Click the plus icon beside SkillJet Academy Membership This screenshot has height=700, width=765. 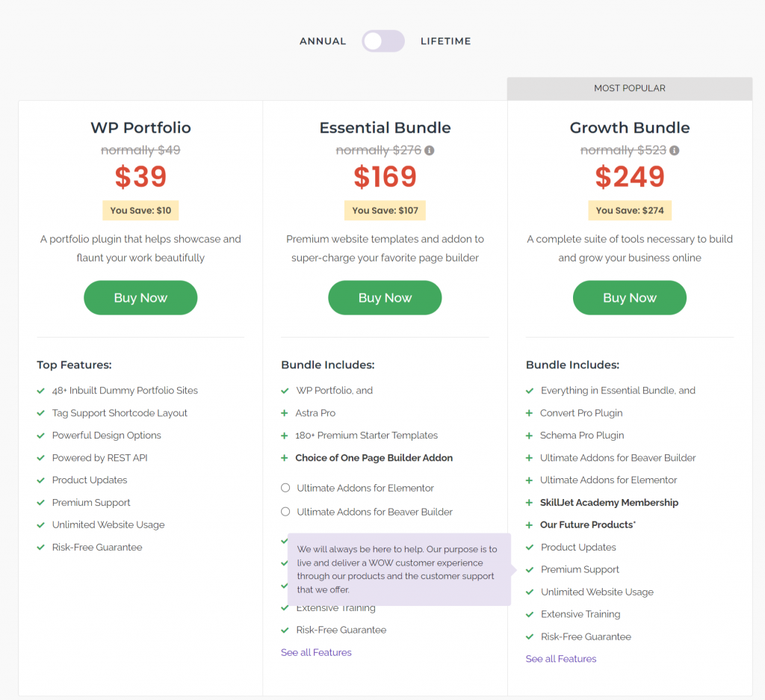pos(530,502)
